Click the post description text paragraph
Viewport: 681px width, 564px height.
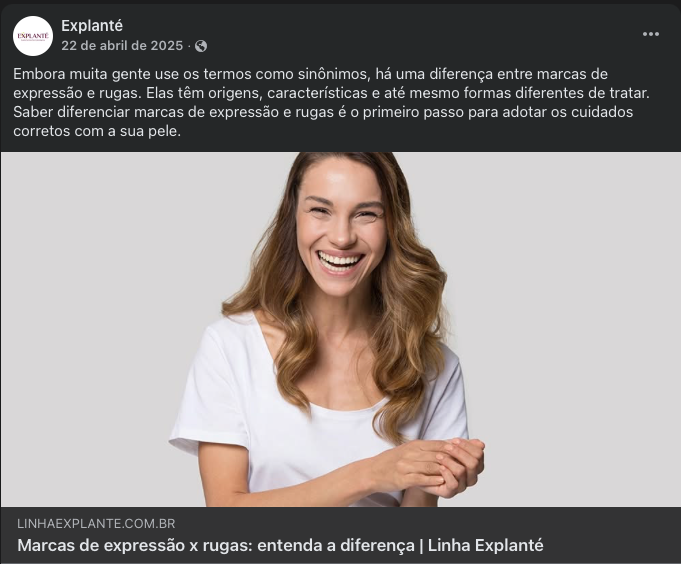coord(331,102)
